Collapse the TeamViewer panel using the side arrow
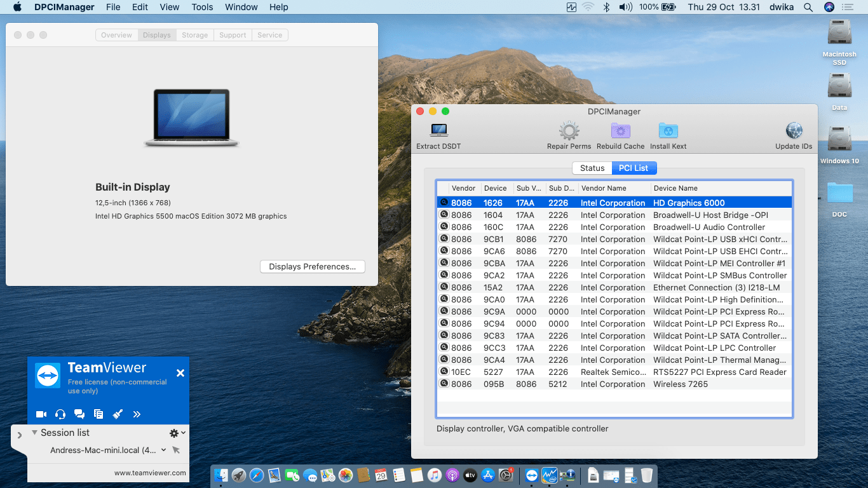This screenshot has width=868, height=488. click(20, 435)
